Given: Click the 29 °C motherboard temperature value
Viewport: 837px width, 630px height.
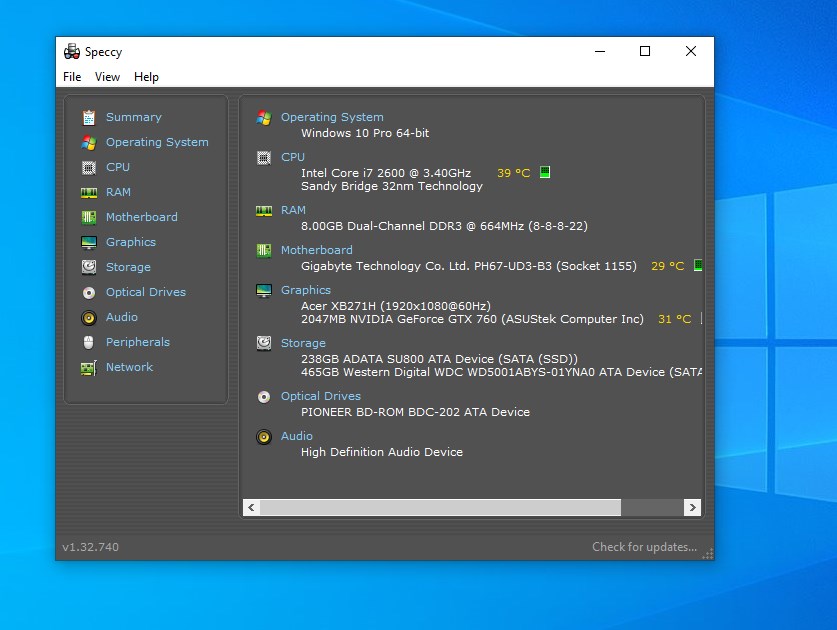Looking at the screenshot, I should click(x=667, y=266).
